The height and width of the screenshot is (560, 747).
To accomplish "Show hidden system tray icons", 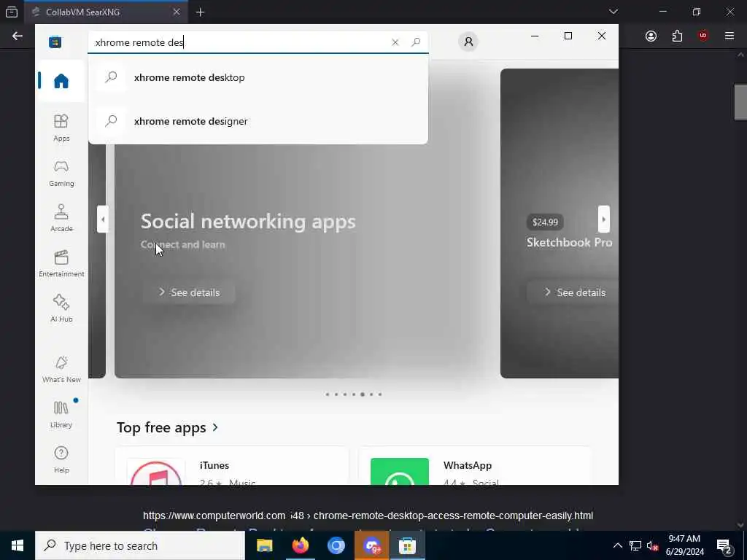I will coord(617,545).
